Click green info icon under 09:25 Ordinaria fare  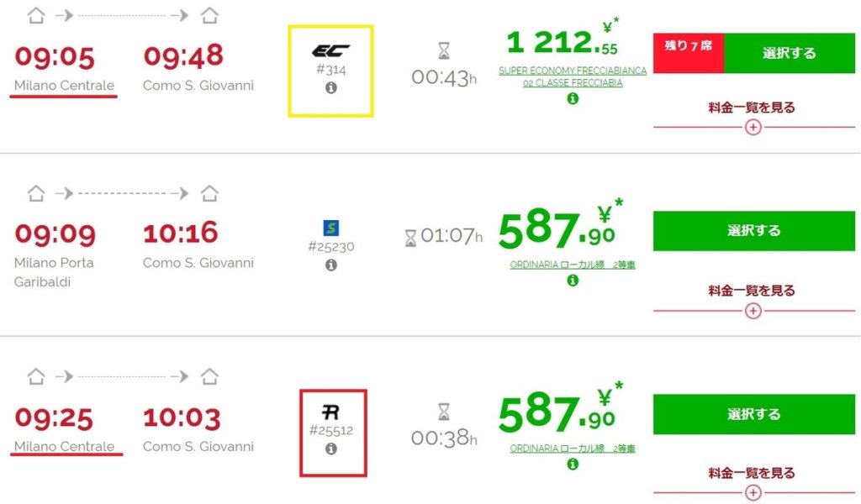coord(573,464)
